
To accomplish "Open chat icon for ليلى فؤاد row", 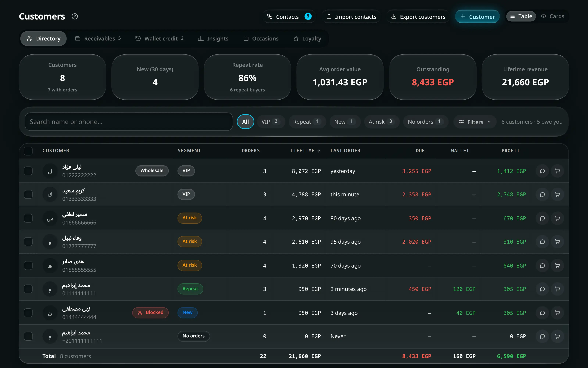I will (x=542, y=171).
